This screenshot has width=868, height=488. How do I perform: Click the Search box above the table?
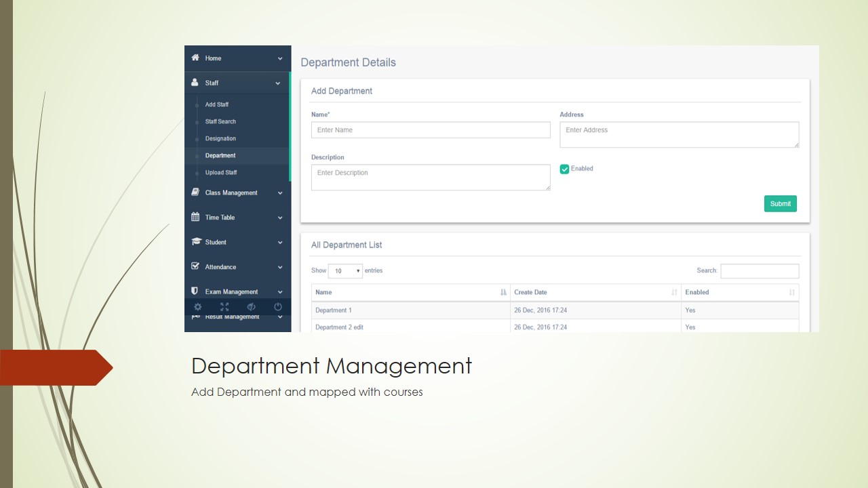[x=759, y=271]
